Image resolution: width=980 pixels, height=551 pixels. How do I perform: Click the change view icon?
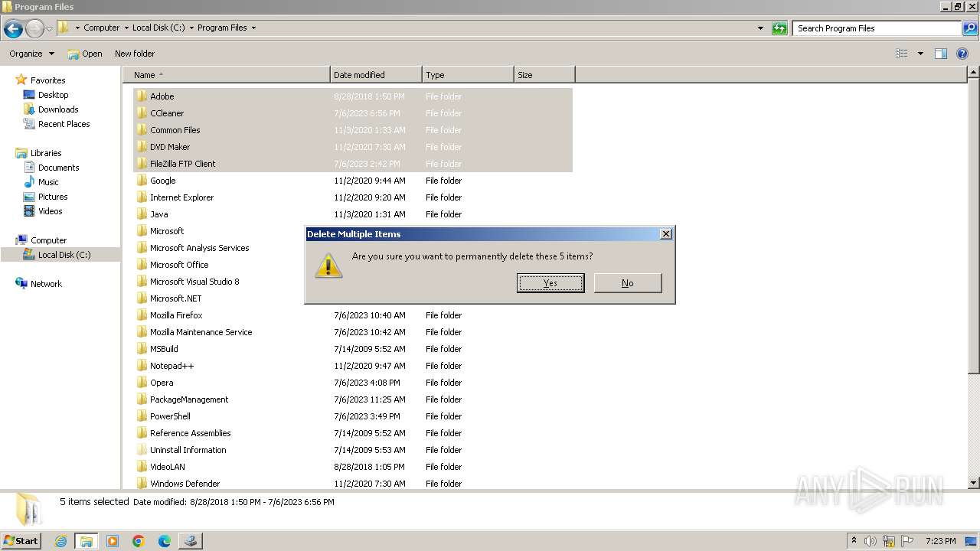[x=902, y=54]
